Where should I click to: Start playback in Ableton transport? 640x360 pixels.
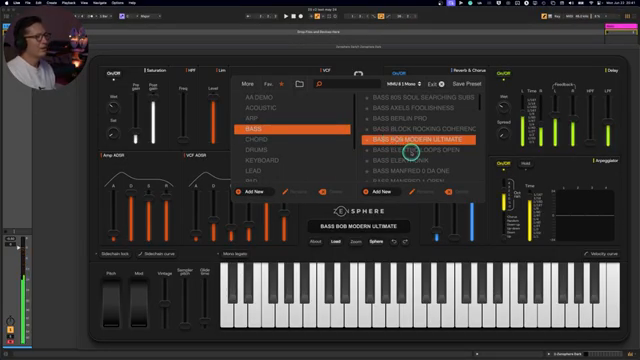click(x=286, y=16)
